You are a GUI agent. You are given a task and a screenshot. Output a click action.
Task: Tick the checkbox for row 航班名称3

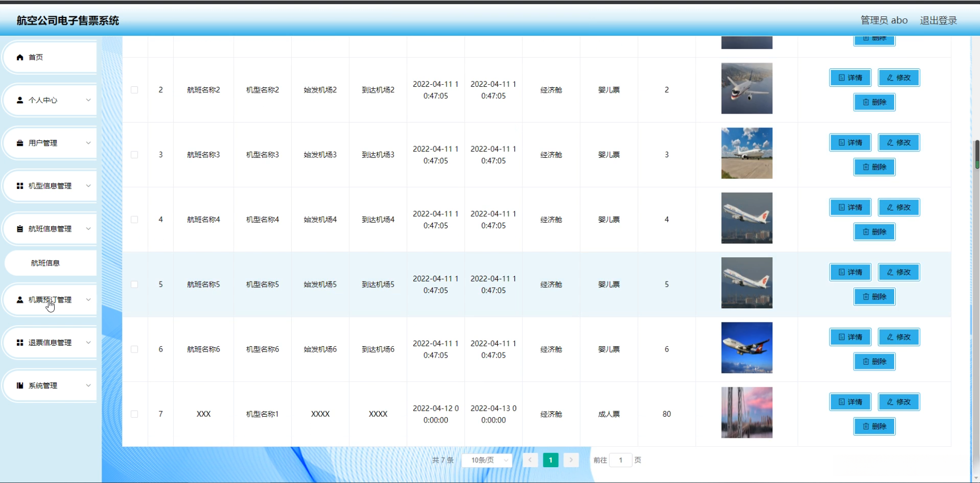point(134,155)
